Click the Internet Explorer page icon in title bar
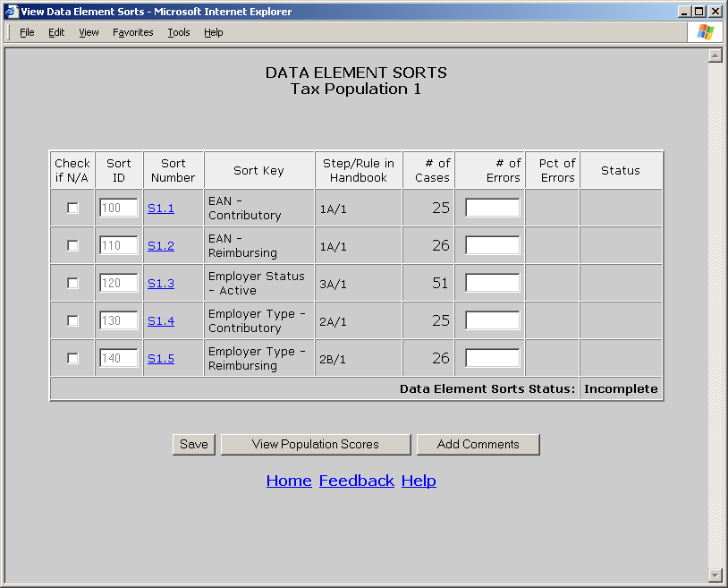This screenshot has width=728, height=588. pyautogui.click(x=13, y=12)
